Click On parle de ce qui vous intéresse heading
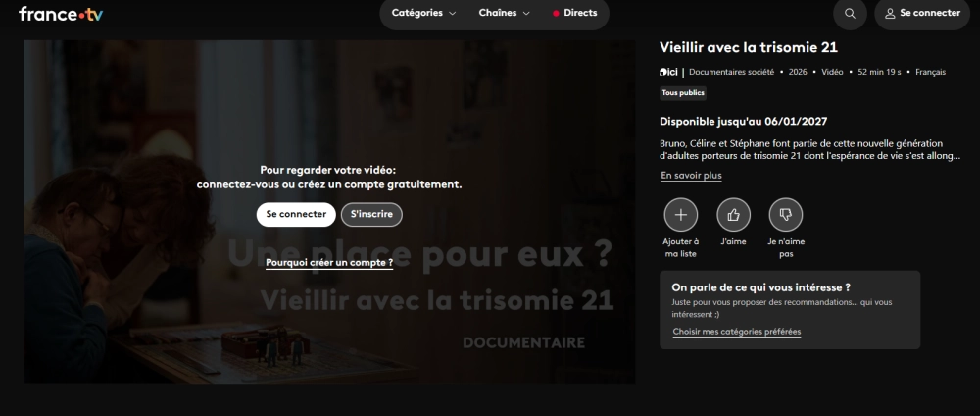This screenshot has height=416, width=980. pos(760,287)
